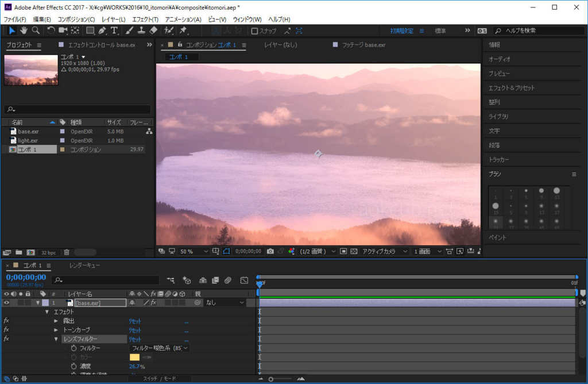
Task: Toggle the transparency grid icon in viewer
Action: click(x=354, y=251)
